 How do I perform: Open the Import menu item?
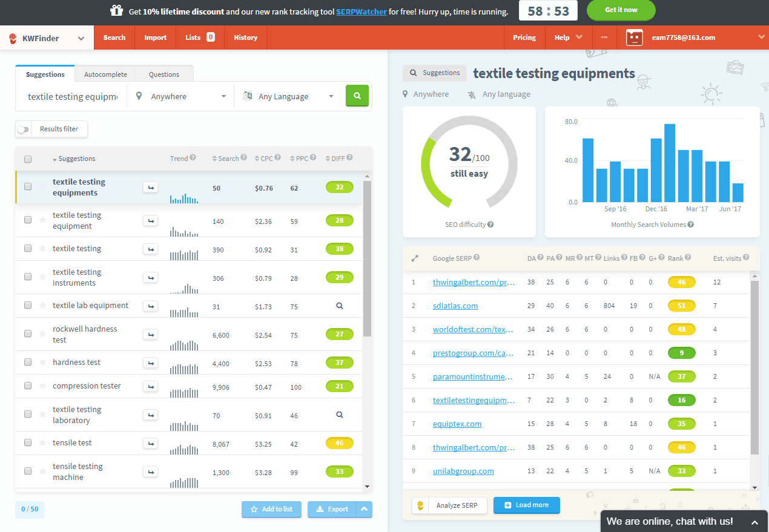155,38
